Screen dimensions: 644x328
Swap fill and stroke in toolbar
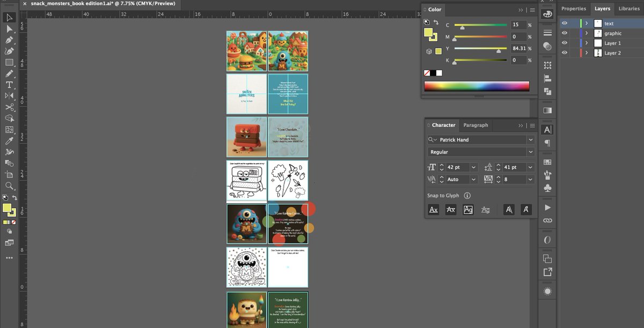(14, 198)
